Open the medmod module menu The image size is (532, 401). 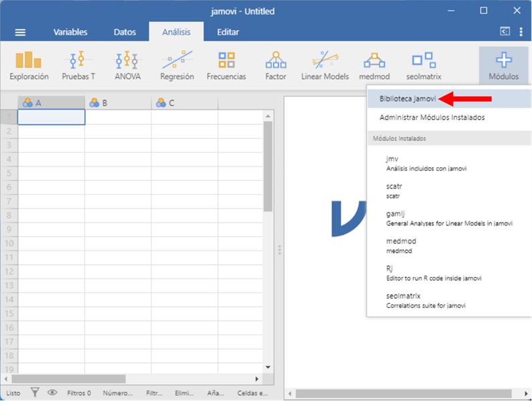374,65
